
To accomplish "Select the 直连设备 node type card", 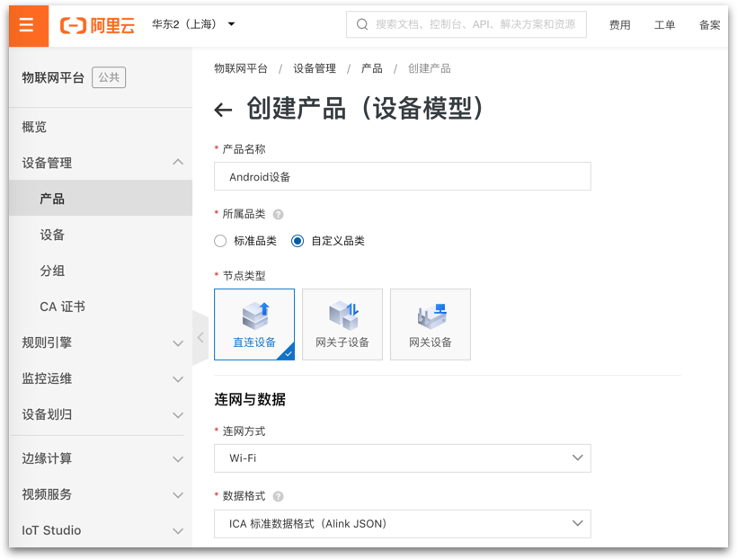I will point(254,324).
